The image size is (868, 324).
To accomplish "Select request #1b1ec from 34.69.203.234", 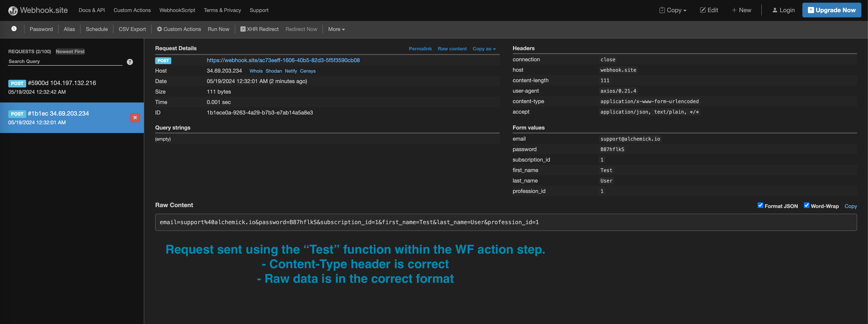I will click(72, 118).
